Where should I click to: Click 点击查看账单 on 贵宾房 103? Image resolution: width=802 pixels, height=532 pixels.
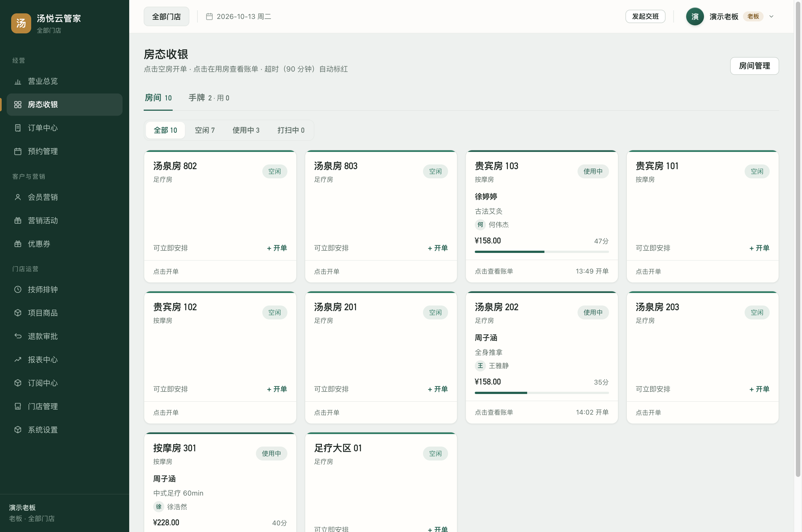click(x=494, y=272)
